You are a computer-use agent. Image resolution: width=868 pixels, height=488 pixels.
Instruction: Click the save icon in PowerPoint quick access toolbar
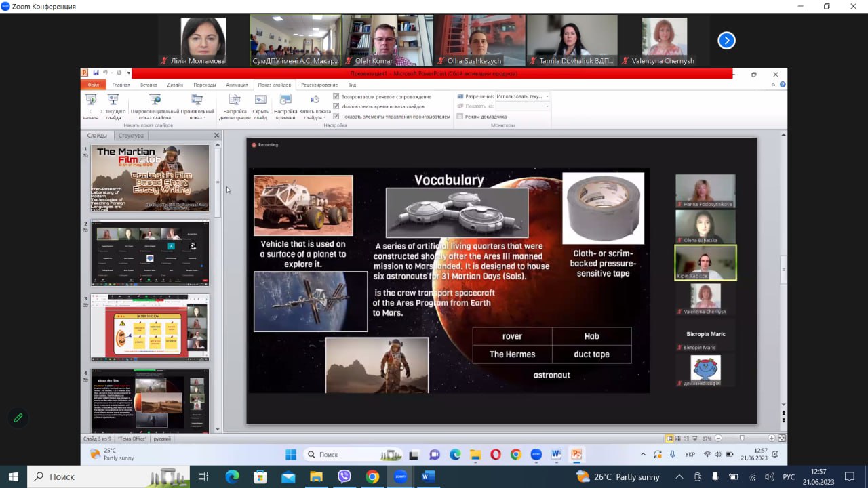tap(96, 73)
